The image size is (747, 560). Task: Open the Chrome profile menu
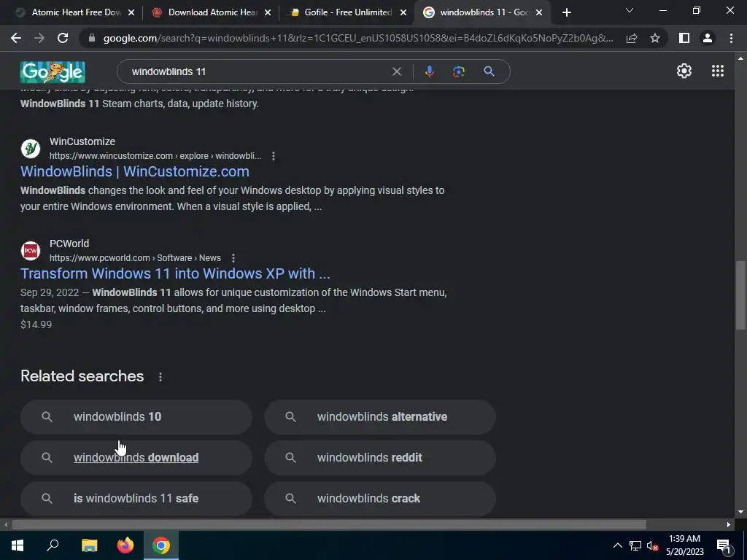tap(708, 38)
